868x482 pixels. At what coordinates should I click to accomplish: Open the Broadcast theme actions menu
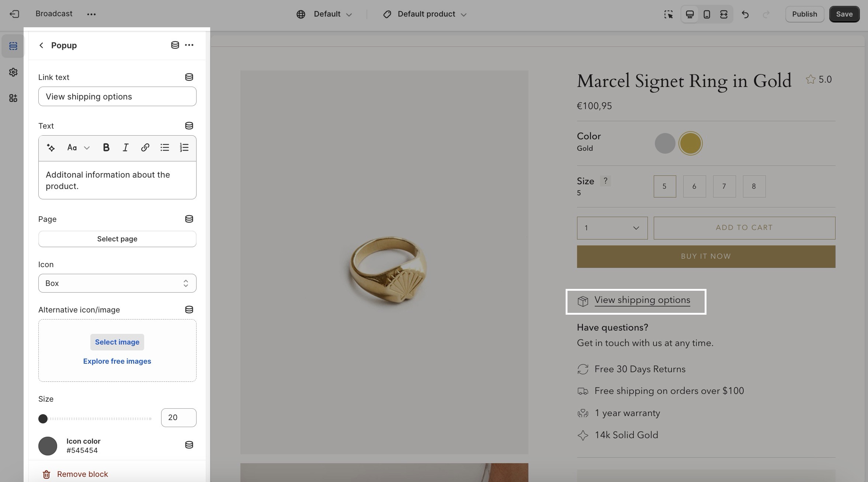(91, 14)
